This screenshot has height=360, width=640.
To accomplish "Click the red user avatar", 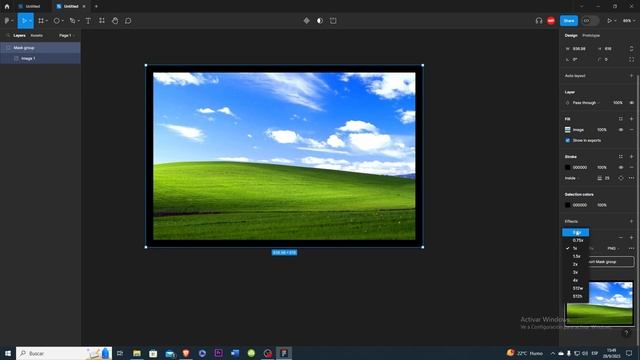I will click(x=551, y=21).
